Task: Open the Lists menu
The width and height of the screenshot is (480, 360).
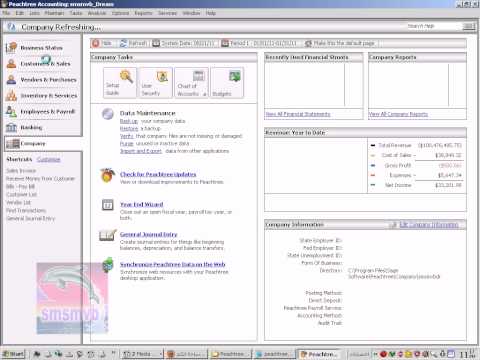Action: click(x=34, y=13)
